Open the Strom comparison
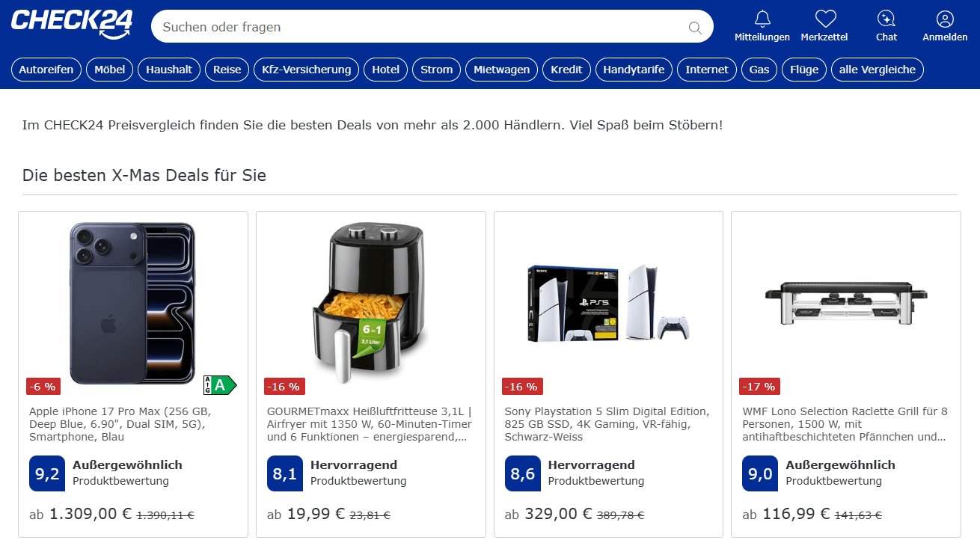Image resolution: width=980 pixels, height=546 pixels. (436, 70)
